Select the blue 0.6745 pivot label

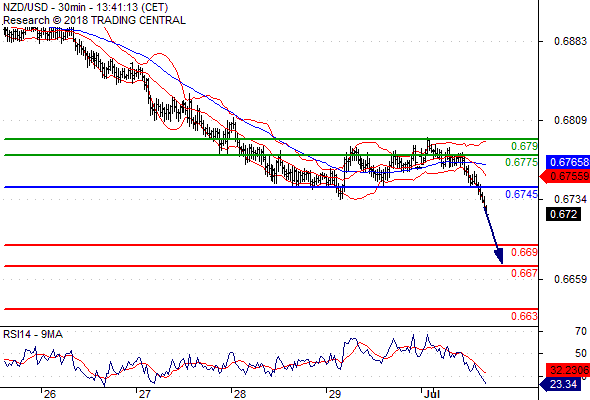click(521, 194)
